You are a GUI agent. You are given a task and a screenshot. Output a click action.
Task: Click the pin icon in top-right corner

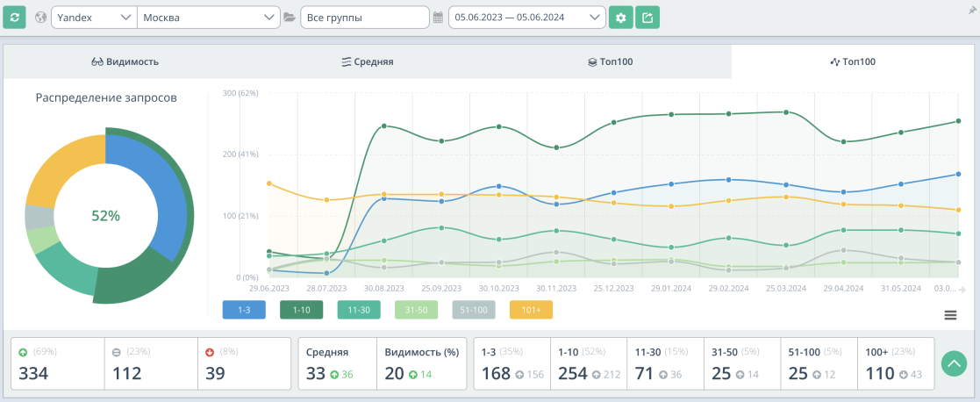click(971, 11)
